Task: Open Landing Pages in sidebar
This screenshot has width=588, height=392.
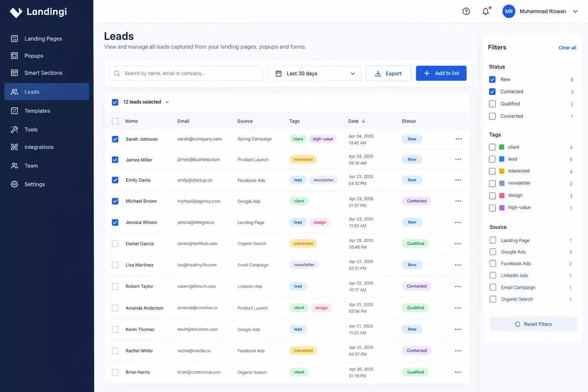Action: [47, 39]
